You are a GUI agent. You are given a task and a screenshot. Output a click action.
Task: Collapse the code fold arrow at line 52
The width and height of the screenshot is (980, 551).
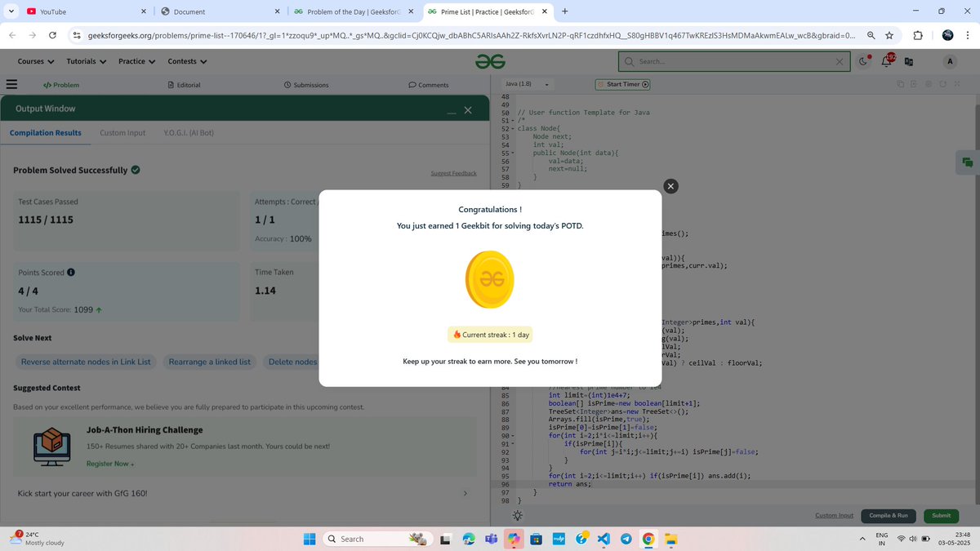pos(513,128)
